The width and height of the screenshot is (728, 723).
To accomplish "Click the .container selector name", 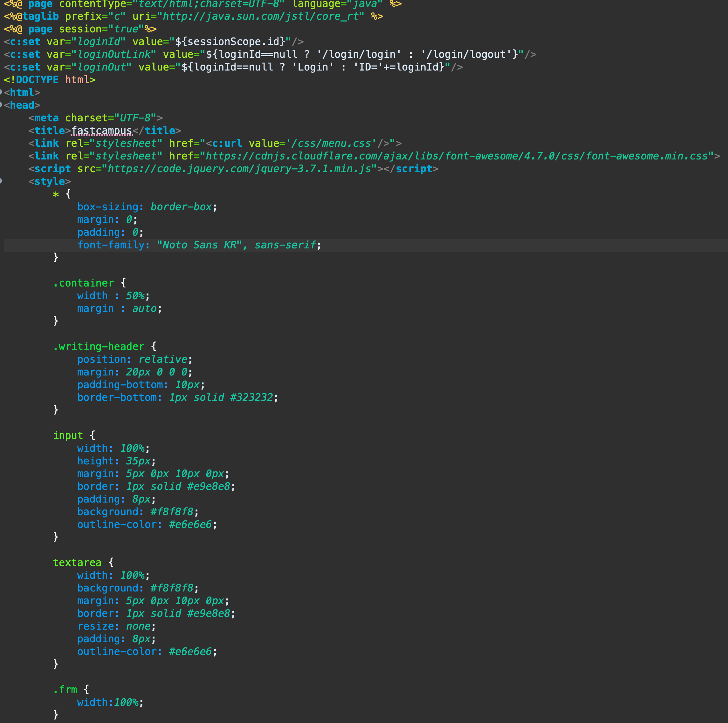I will (84, 283).
